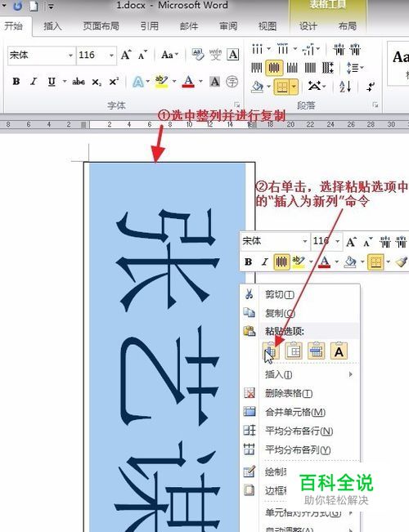This screenshot has width=409, height=532.
Task: Choose the Nest Table paste option
Action: click(x=294, y=351)
